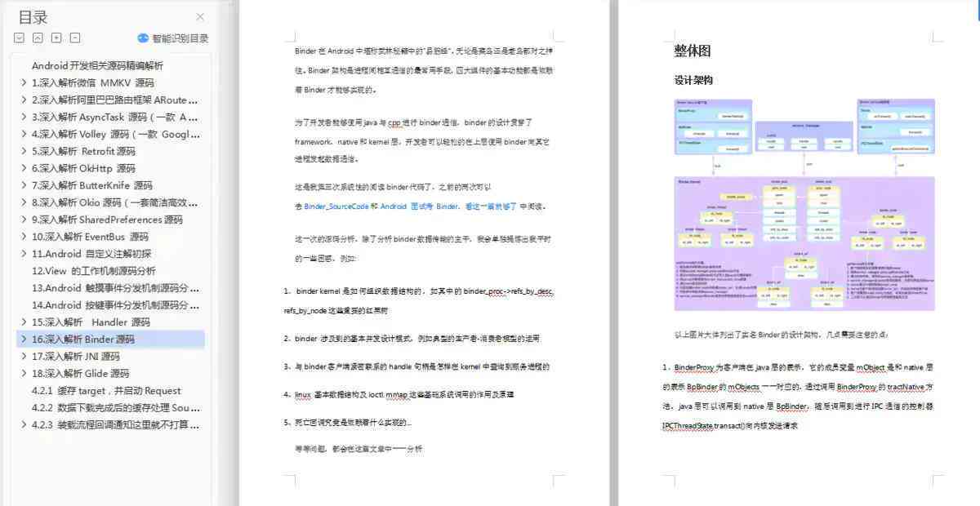980x506 pixels.
Task: Expand chevron beside 6.深入解析 OkHttp 源码
Action: (23, 168)
